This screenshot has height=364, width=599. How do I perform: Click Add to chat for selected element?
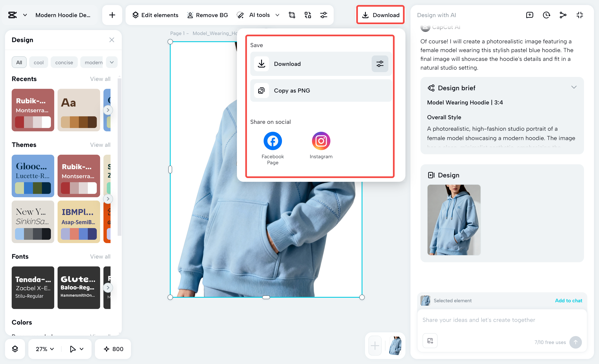[x=569, y=301]
